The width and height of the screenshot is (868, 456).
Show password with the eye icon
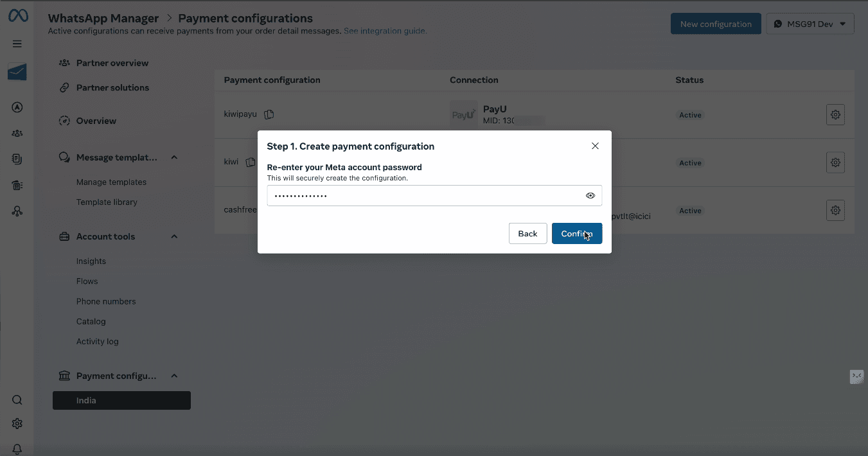tap(590, 196)
